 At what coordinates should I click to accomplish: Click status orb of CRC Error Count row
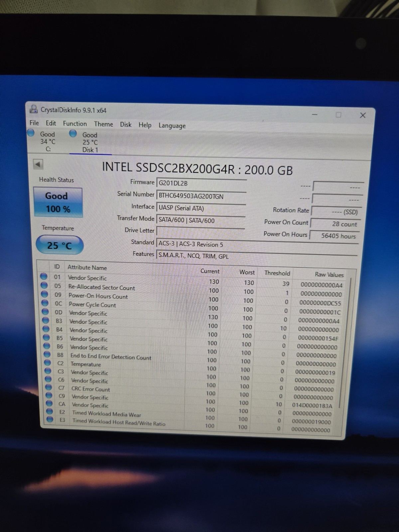coord(49,387)
